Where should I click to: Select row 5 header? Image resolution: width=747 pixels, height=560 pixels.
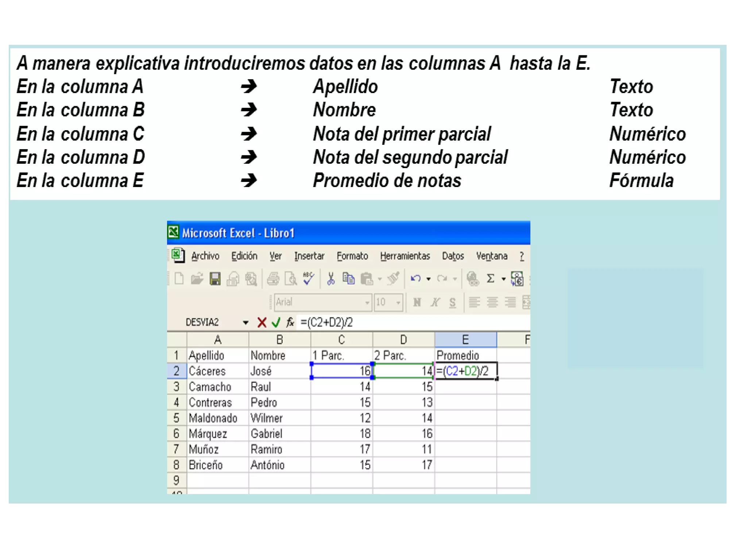pyautogui.click(x=177, y=418)
